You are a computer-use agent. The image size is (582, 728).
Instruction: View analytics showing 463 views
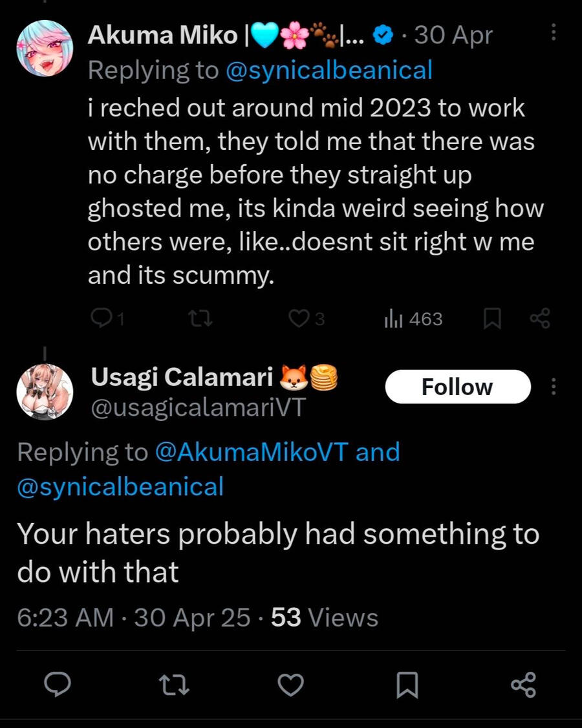tap(414, 318)
